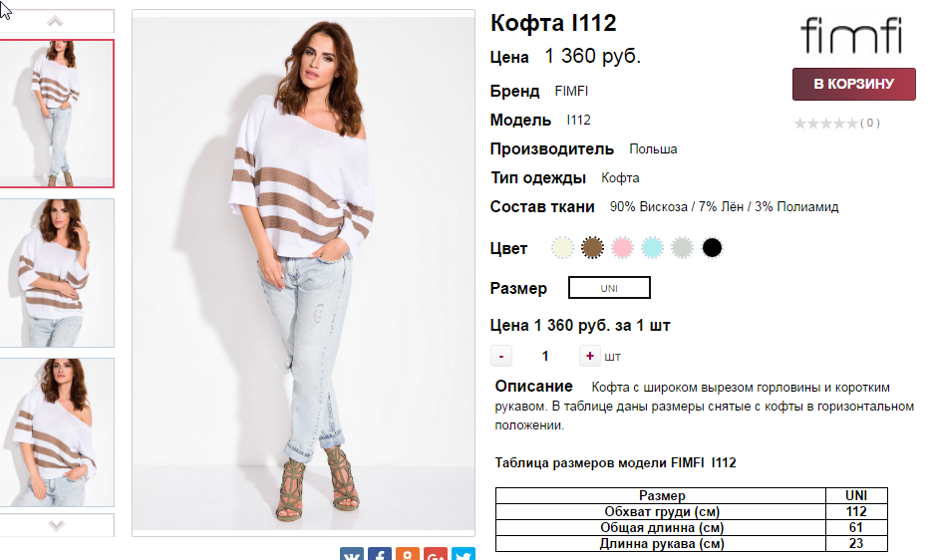The height and width of the screenshot is (560, 936).
Task: Click the quantity field showing 1
Action: pos(545,357)
